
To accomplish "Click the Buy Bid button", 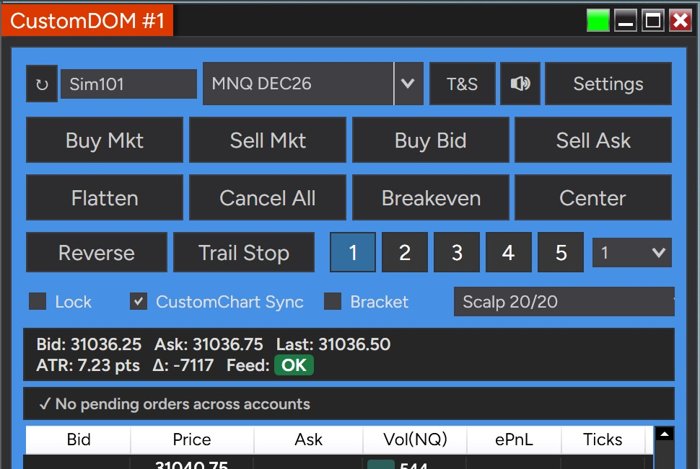I will click(430, 140).
